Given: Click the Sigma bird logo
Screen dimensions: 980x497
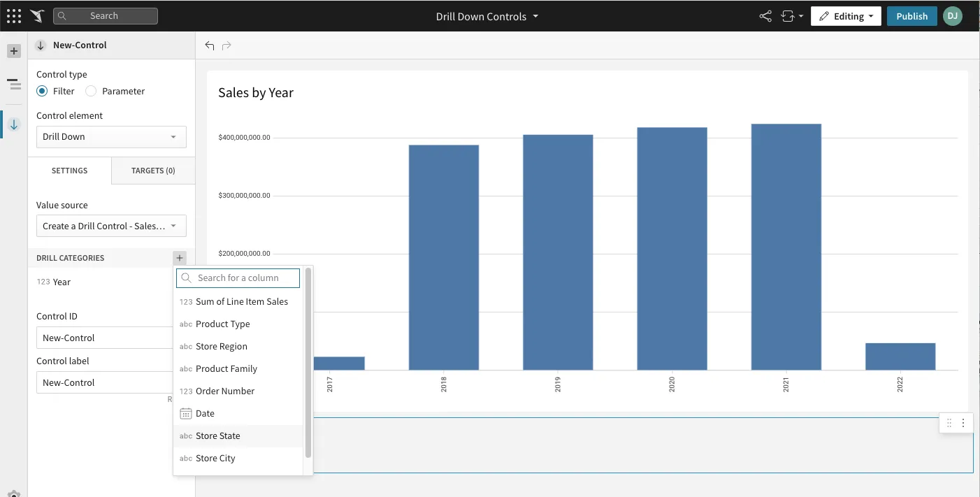Looking at the screenshot, I should (37, 15).
